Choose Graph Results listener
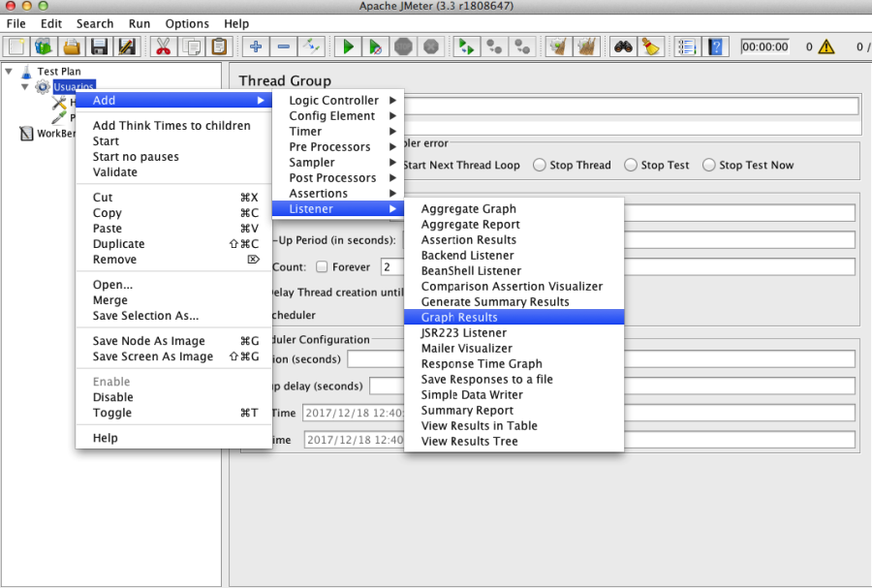Viewport: 872px width, 588px height. (x=514, y=318)
